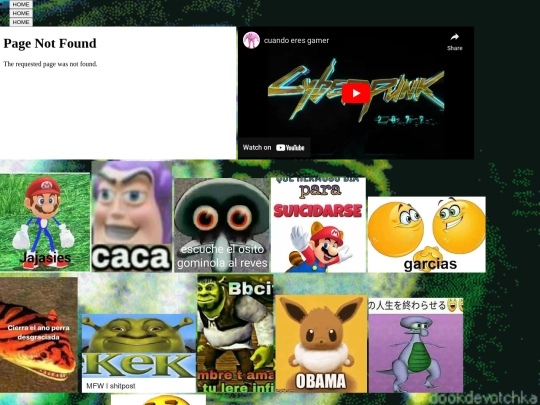The image size is (540, 405).
Task: Open the Shrek 'Bbci' meme image
Action: [x=236, y=333]
